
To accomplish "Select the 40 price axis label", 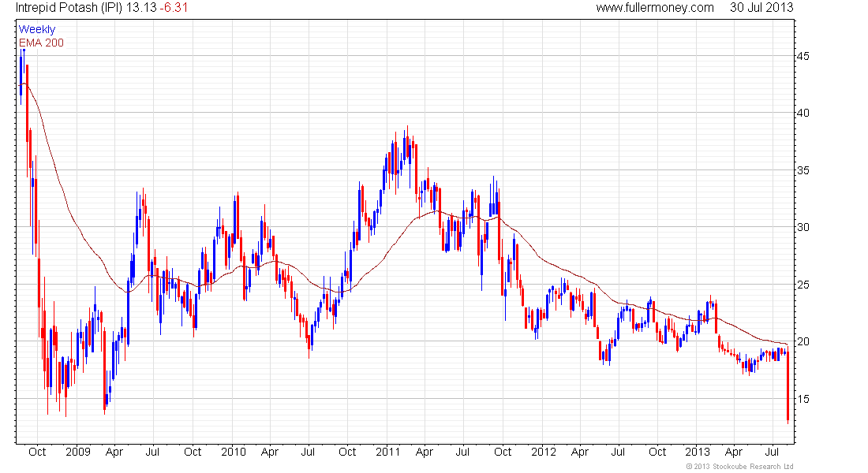I will pos(803,113).
